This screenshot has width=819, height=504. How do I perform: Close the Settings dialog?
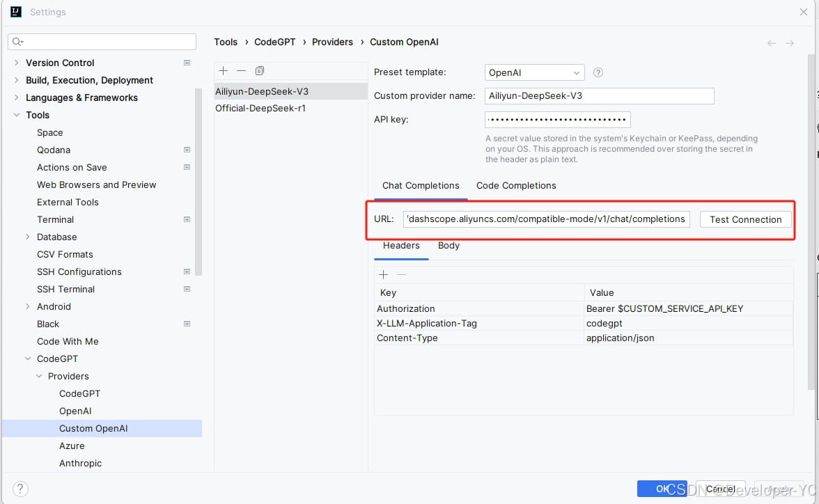click(x=804, y=12)
